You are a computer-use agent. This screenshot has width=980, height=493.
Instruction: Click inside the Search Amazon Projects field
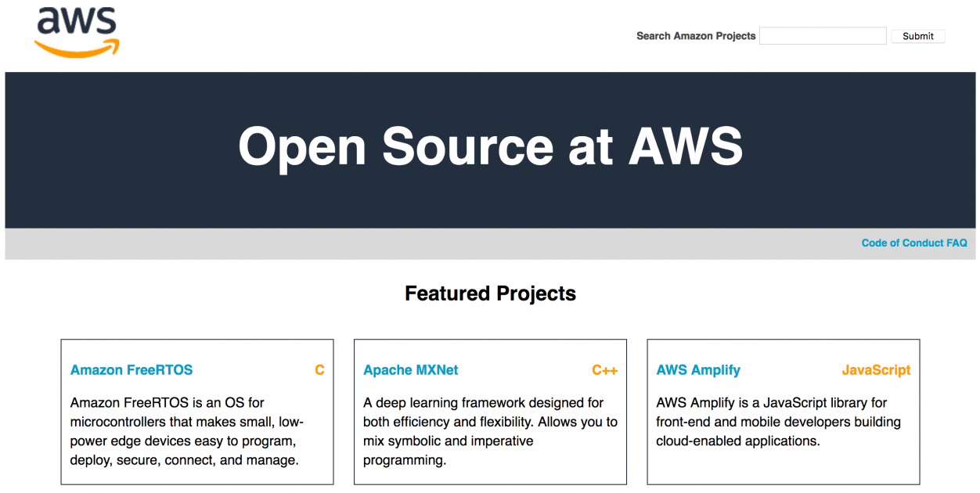[x=822, y=35]
